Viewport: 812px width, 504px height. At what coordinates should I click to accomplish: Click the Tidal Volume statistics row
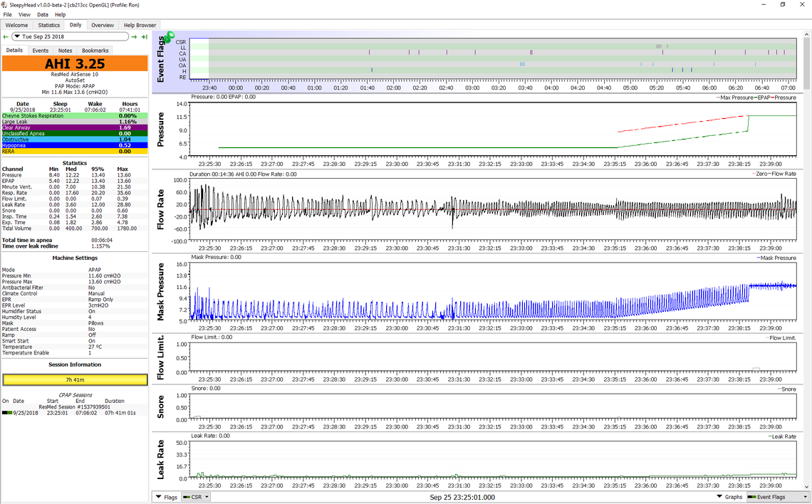(x=75, y=229)
